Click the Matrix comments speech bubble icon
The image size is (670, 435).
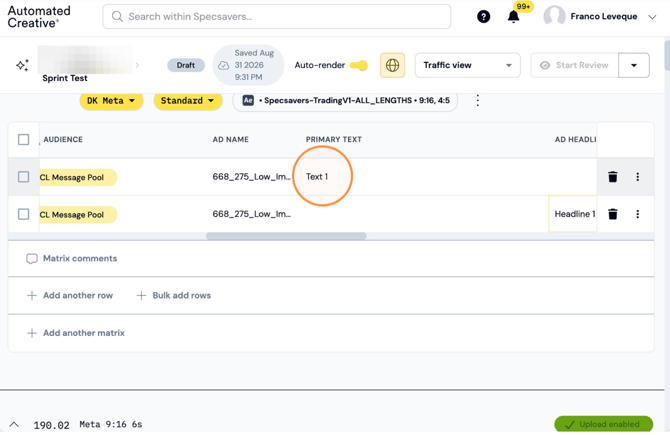32,259
